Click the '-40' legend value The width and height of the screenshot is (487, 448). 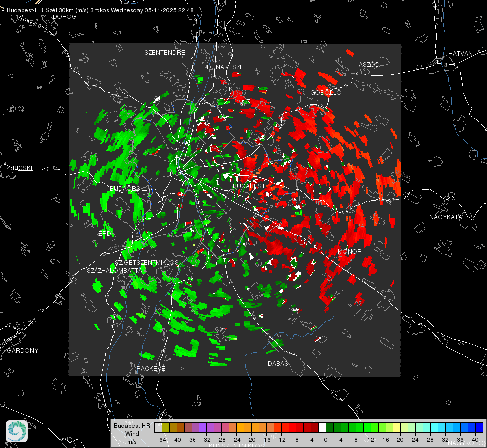click(176, 440)
